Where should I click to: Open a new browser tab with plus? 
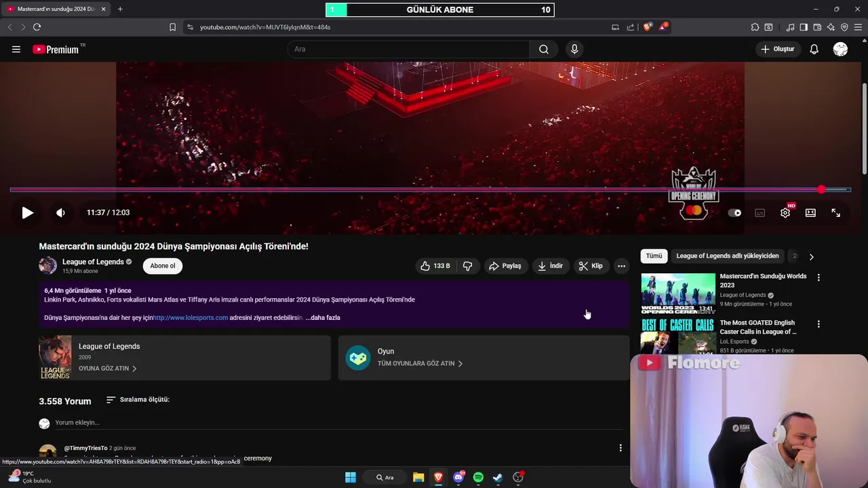point(120,9)
